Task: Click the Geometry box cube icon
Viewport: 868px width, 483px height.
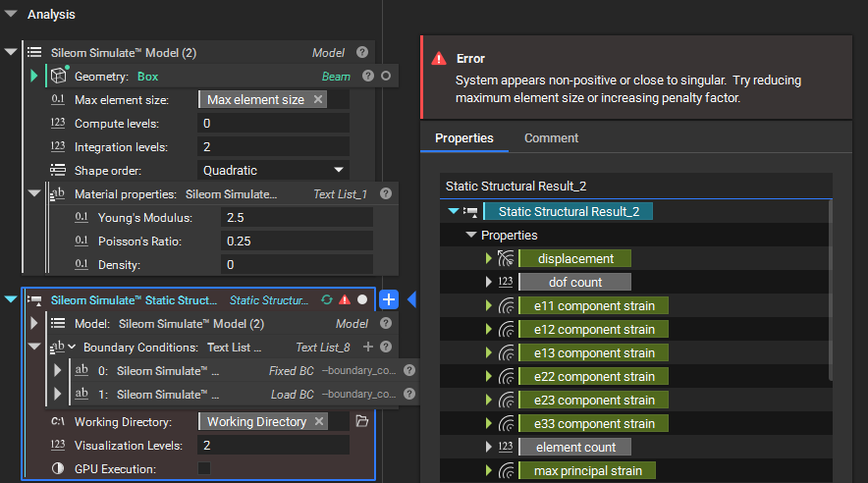Action: [59, 76]
